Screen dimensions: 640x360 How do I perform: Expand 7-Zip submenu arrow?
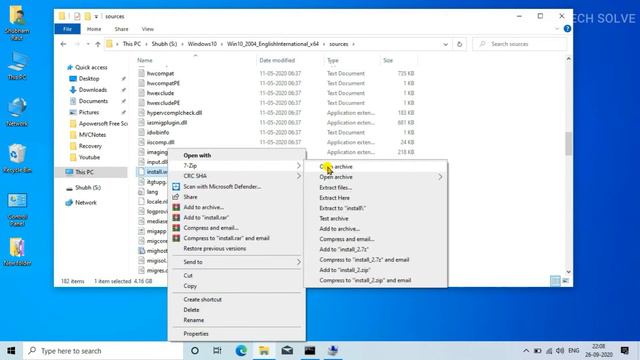298,166
